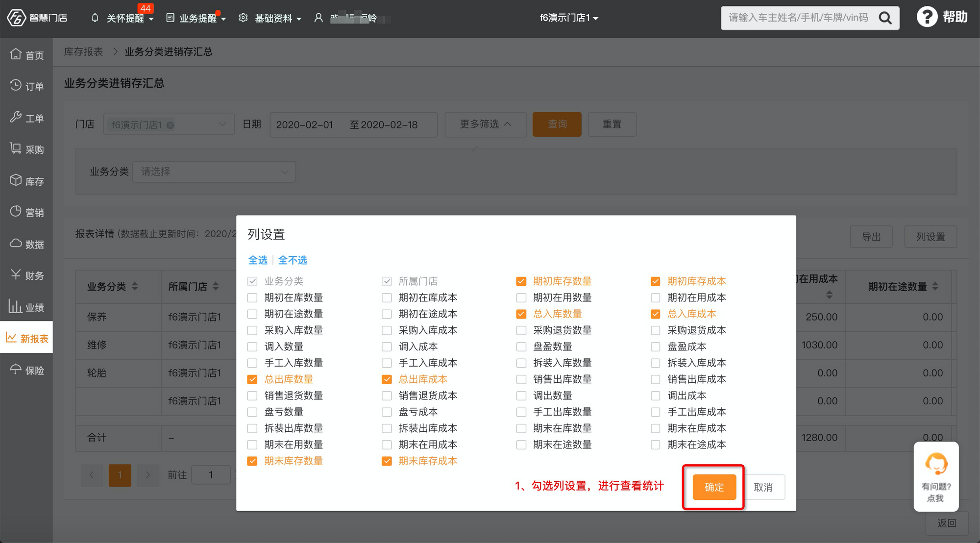The width and height of the screenshot is (980, 543).
Task: Check the 销售出库数量 checkbox
Action: pyautogui.click(x=521, y=379)
